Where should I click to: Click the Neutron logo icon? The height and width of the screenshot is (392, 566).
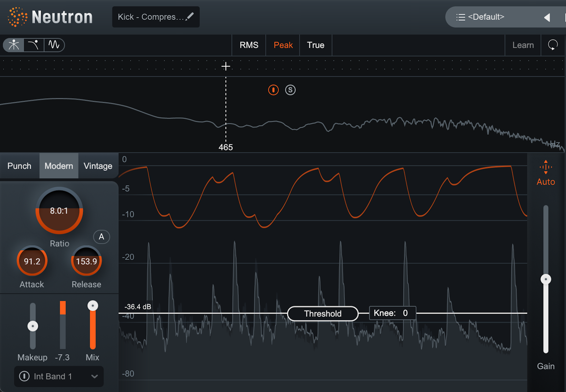pyautogui.click(x=17, y=17)
